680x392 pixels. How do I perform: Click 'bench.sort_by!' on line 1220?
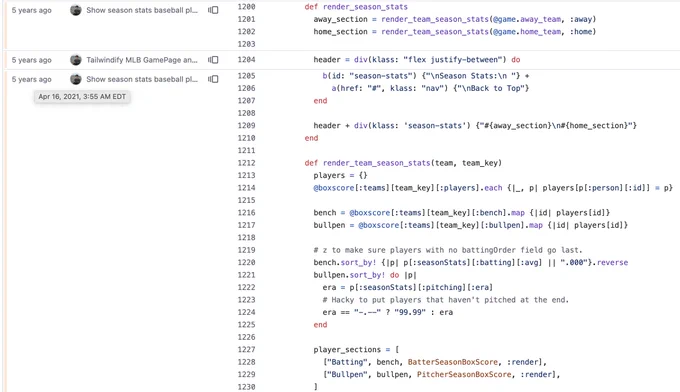point(345,263)
